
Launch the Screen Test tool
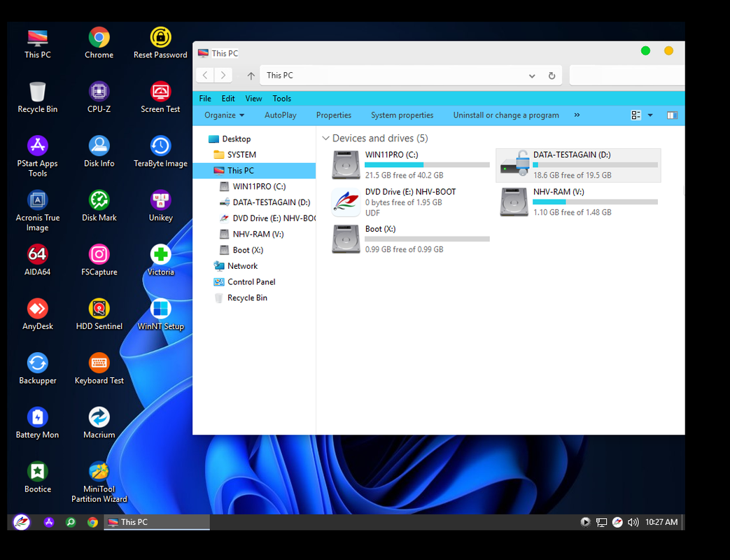coord(160,97)
